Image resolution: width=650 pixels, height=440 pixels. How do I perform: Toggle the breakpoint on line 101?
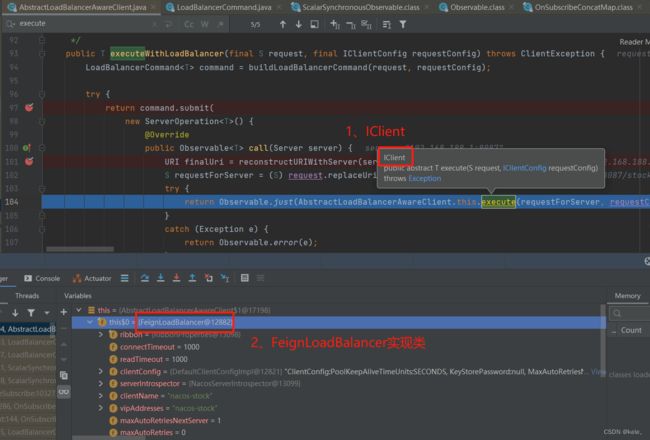pyautogui.click(x=29, y=161)
